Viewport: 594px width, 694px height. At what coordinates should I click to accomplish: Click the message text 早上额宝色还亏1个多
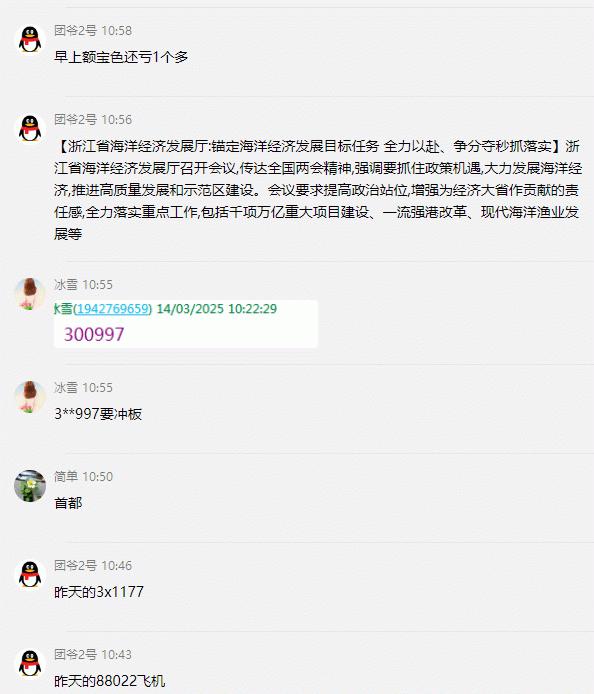121,57
